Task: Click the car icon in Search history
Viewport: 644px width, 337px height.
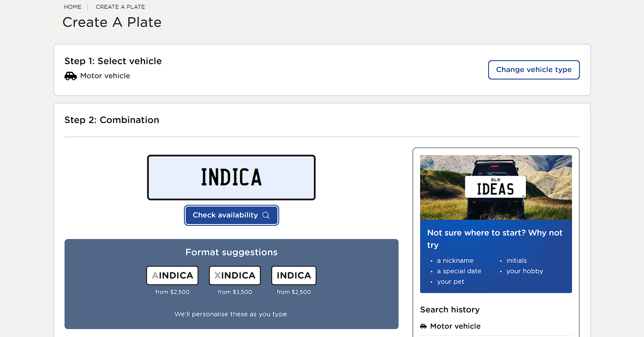Action: 423,326
